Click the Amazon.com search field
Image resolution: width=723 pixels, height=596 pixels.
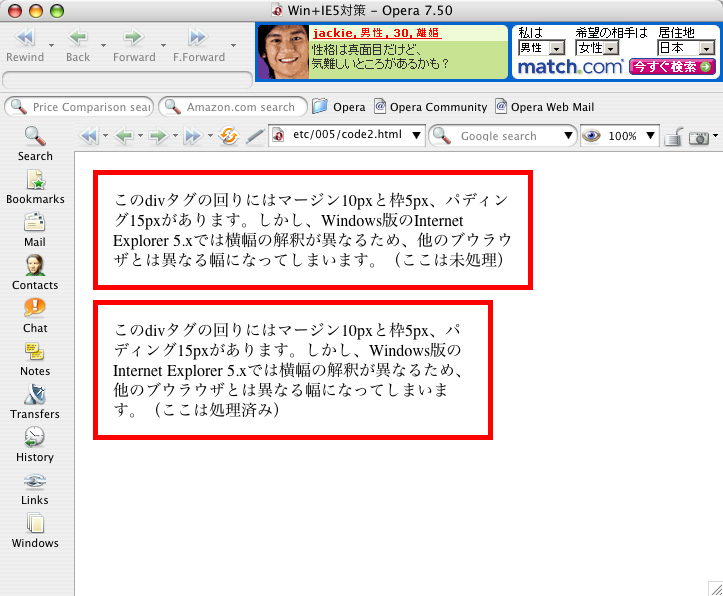(x=233, y=107)
